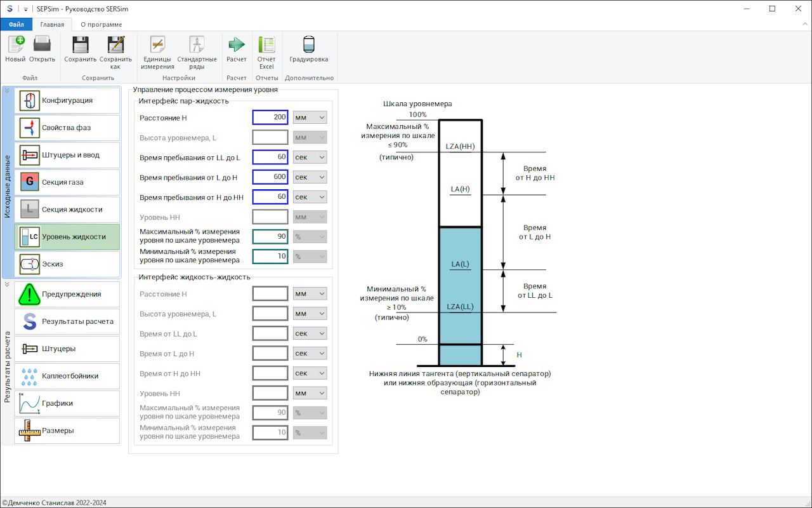Open Предупреждения warnings panel
This screenshot has width=812, height=508.
click(67, 294)
